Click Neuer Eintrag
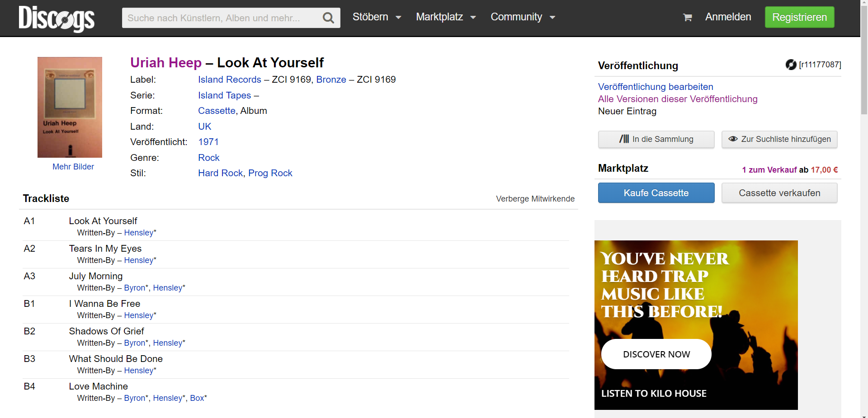 (x=627, y=111)
